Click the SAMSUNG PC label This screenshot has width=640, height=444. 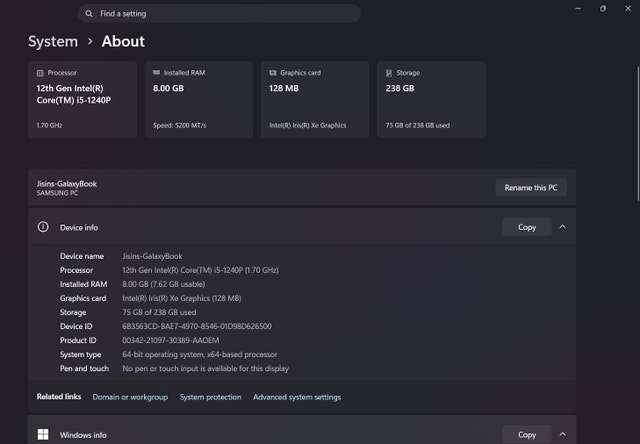click(57, 193)
